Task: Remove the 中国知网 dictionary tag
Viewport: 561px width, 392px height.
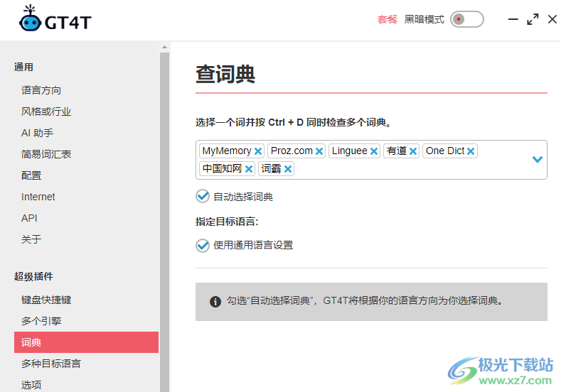Action: (x=249, y=169)
